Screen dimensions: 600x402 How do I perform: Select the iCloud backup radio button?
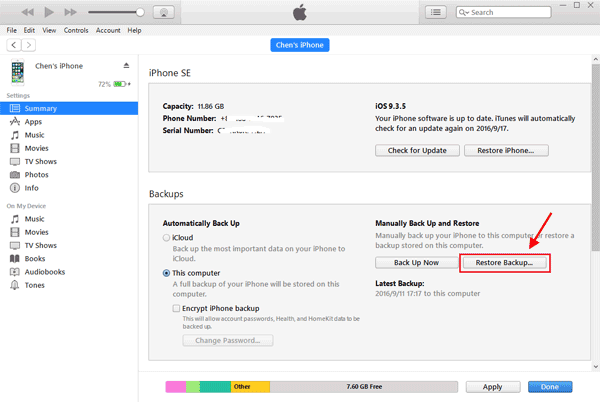coord(166,238)
